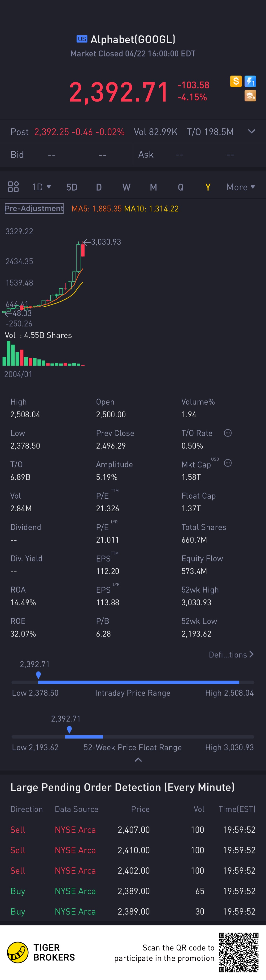Toggle the Pre-Adjustment price setting
The image size is (266, 980).
point(34,209)
